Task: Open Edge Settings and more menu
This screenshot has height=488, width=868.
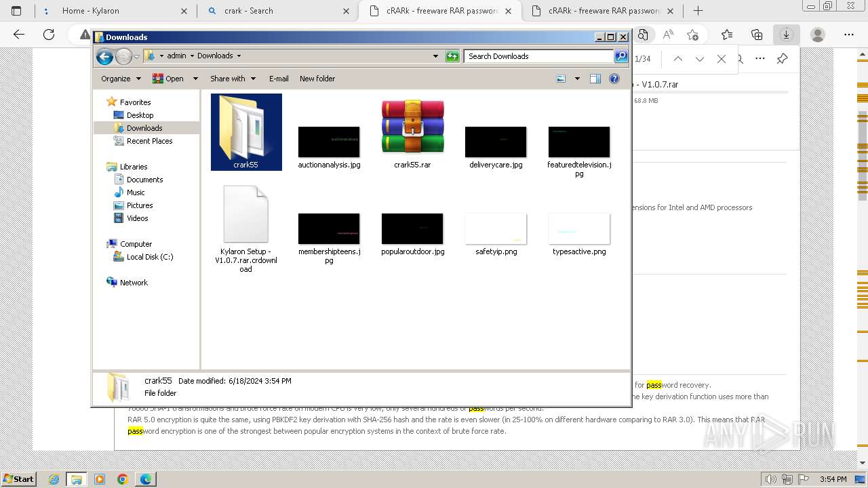Action: 849,35
